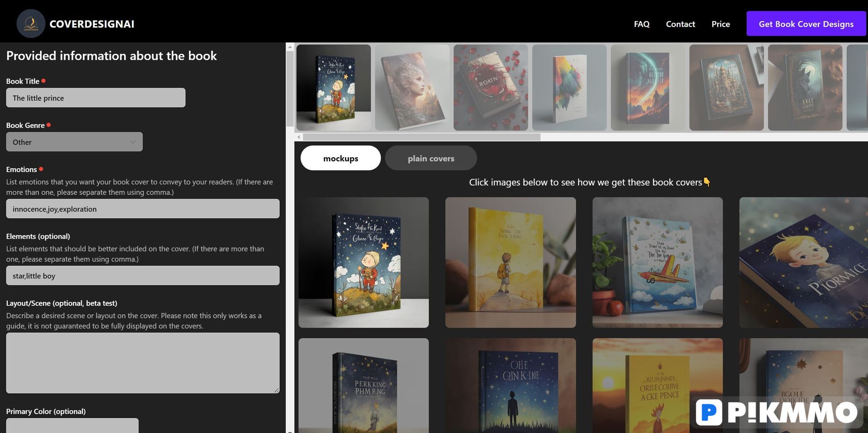Edit the Elements field with star, little boy
Screen dimensions: 868x433
pos(143,276)
